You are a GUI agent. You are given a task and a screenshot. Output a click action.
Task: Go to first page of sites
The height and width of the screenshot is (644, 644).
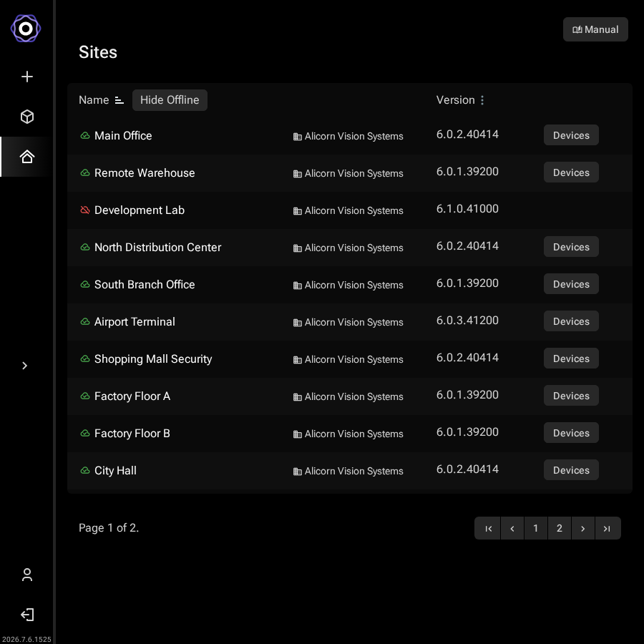click(488, 528)
